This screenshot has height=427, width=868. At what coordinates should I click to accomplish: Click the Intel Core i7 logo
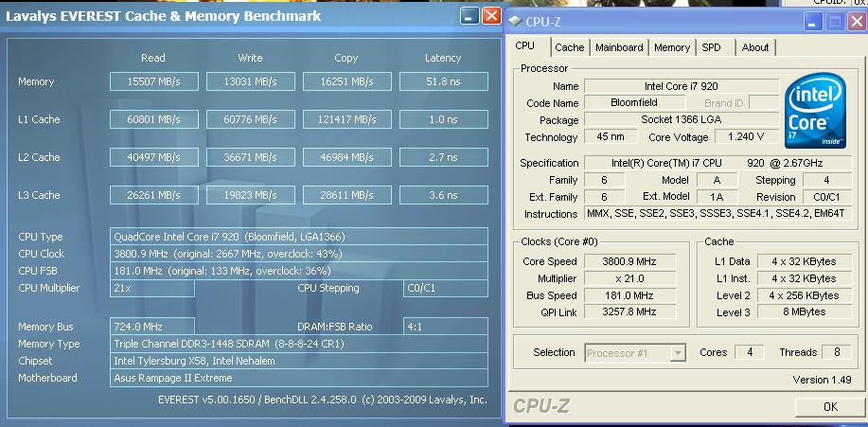(815, 112)
